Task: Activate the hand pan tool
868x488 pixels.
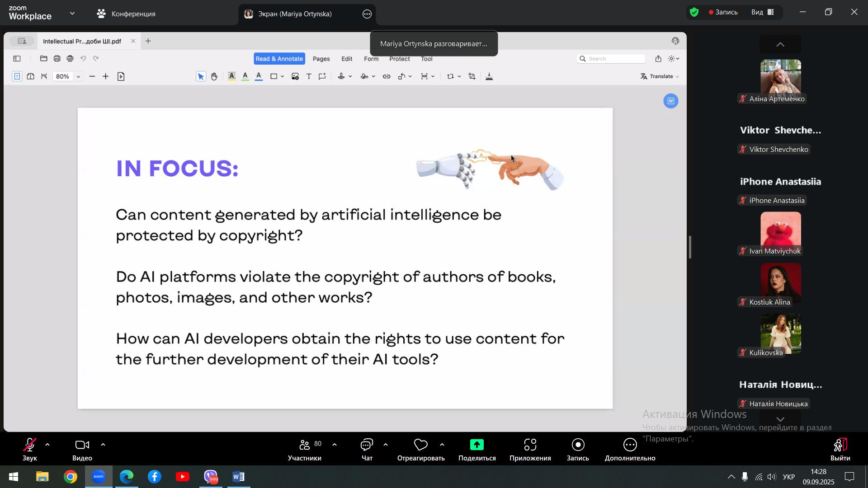Action: click(x=214, y=76)
